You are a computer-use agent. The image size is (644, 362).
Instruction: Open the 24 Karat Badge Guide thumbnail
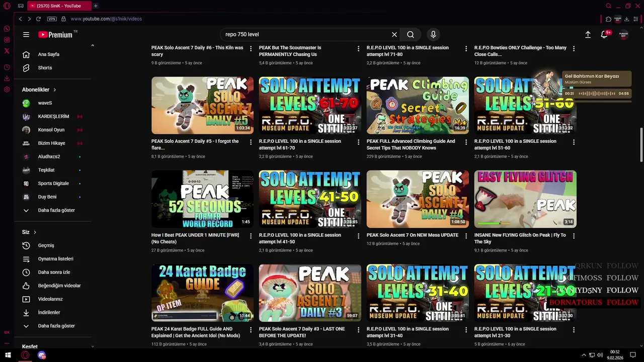click(202, 293)
